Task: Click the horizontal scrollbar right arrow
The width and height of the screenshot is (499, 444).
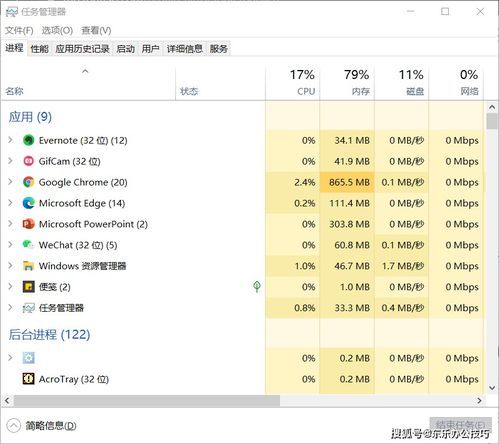Action: [479, 400]
